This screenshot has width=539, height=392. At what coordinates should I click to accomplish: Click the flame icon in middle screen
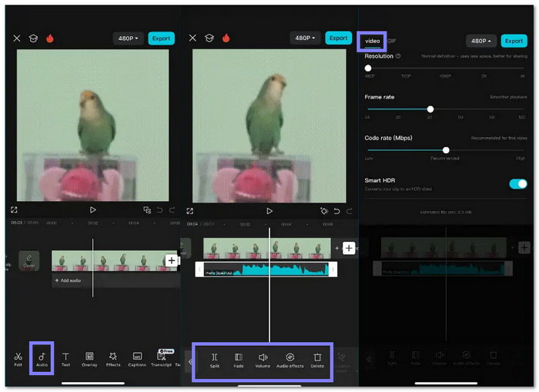click(x=226, y=38)
